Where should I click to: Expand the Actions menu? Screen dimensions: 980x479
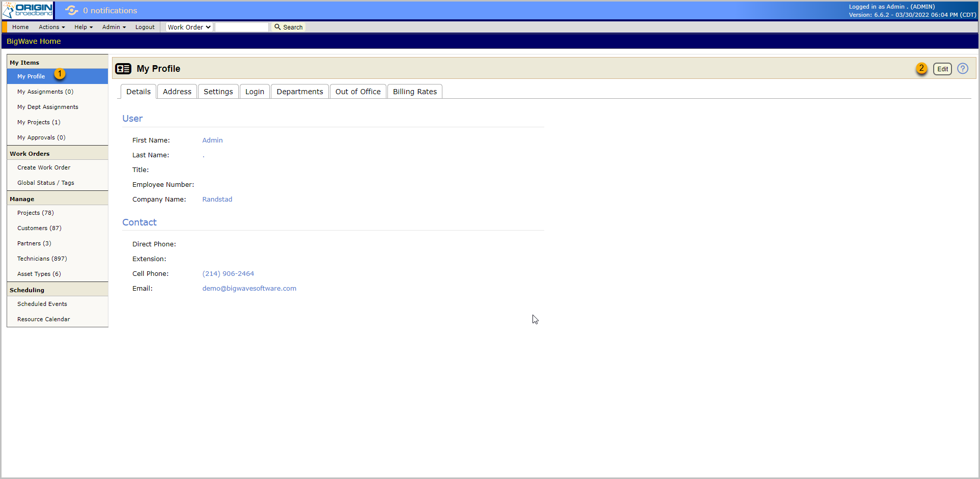pos(52,27)
